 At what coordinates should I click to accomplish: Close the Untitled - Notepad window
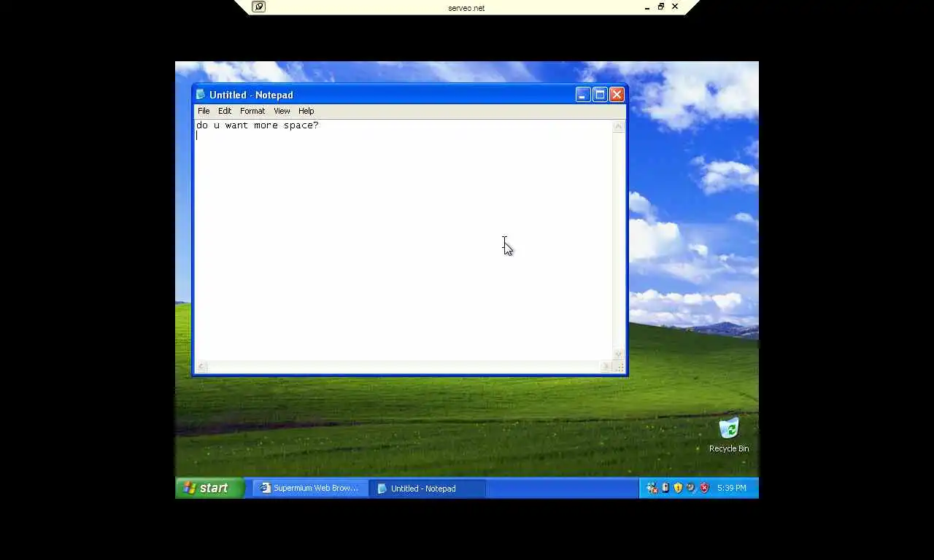click(x=617, y=95)
